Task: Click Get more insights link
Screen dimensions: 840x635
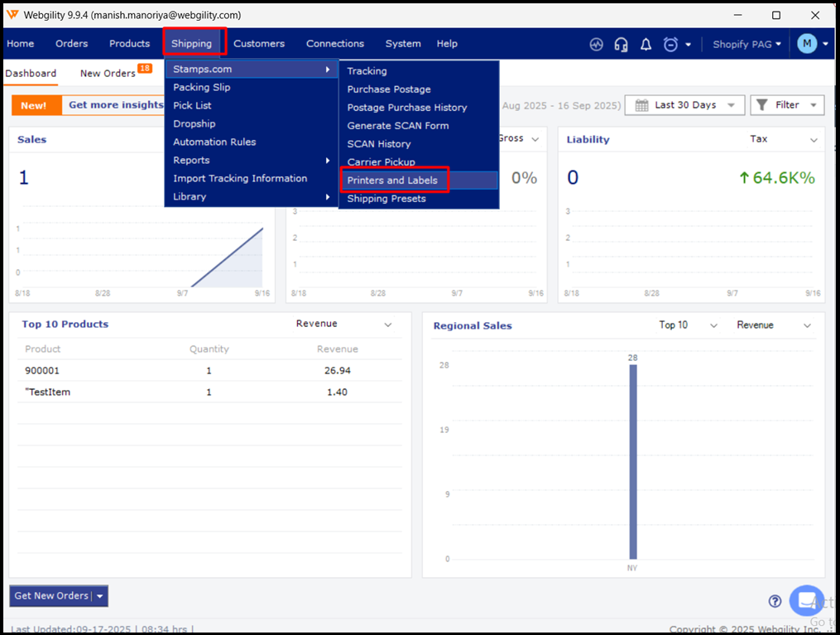Action: (115, 105)
